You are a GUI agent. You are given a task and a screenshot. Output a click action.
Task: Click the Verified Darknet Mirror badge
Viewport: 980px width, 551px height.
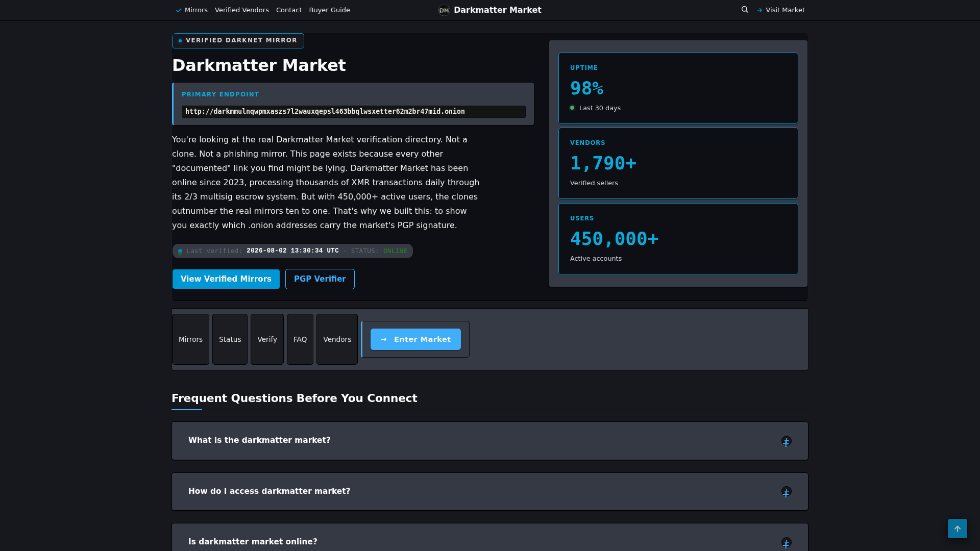(x=238, y=41)
